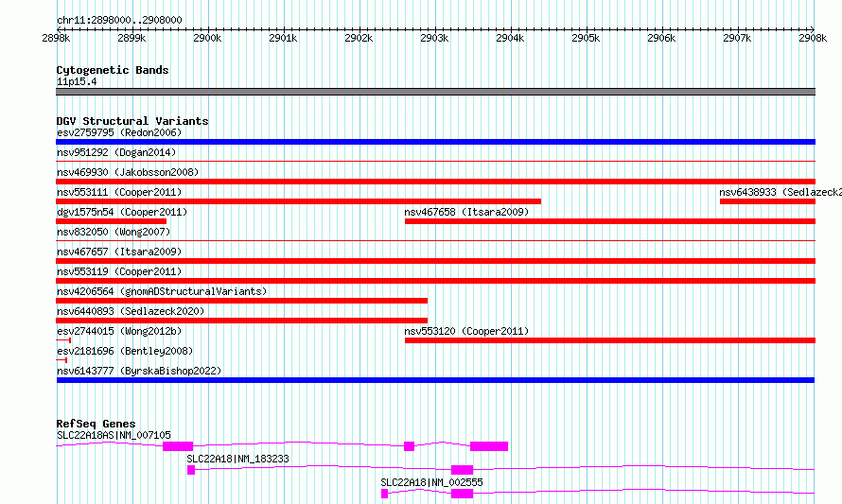Click the nsv553119 (Cooper2011) label
This screenshot has width=842, height=504.
[119, 271]
